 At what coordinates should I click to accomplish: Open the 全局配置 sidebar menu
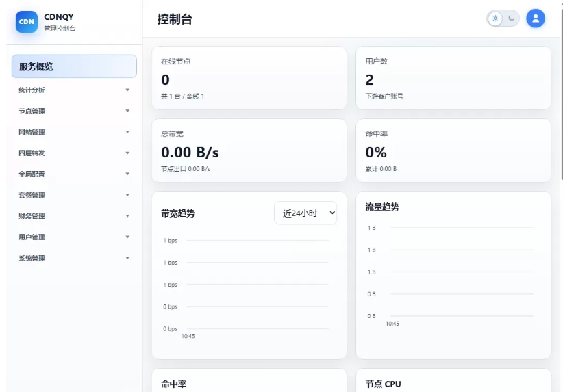75,174
